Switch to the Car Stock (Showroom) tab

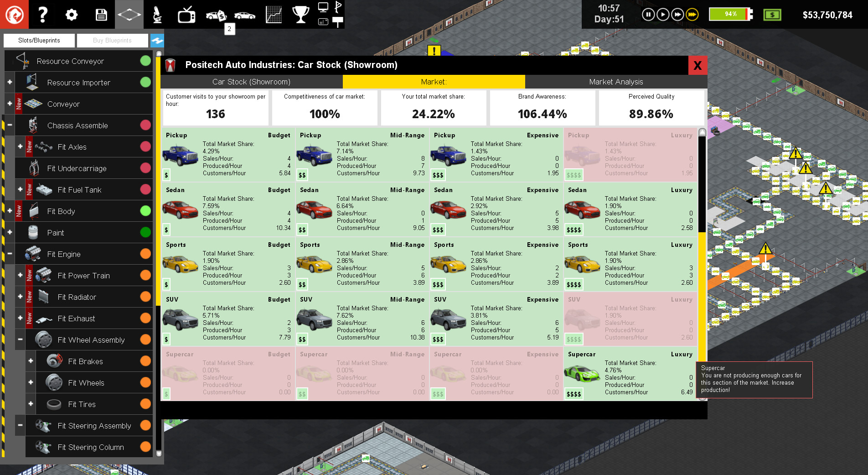pyautogui.click(x=251, y=82)
